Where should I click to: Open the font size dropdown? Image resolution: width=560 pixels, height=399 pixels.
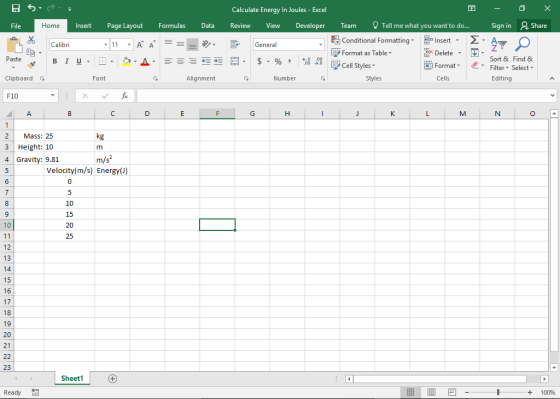(129, 45)
